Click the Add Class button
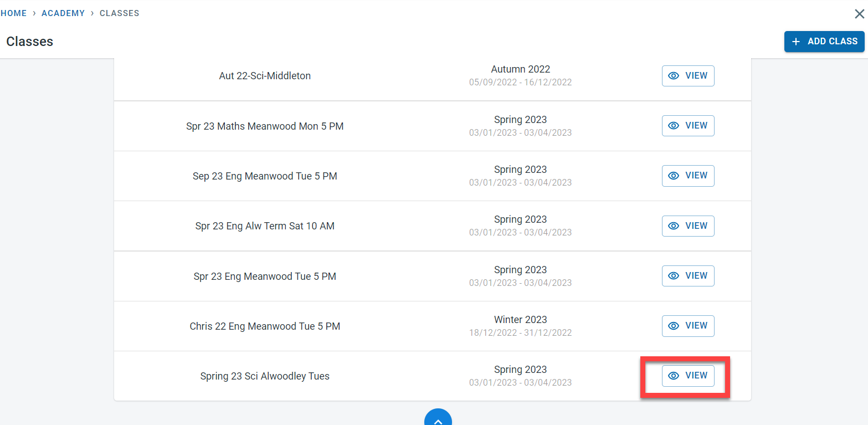This screenshot has width=868, height=425. click(824, 42)
